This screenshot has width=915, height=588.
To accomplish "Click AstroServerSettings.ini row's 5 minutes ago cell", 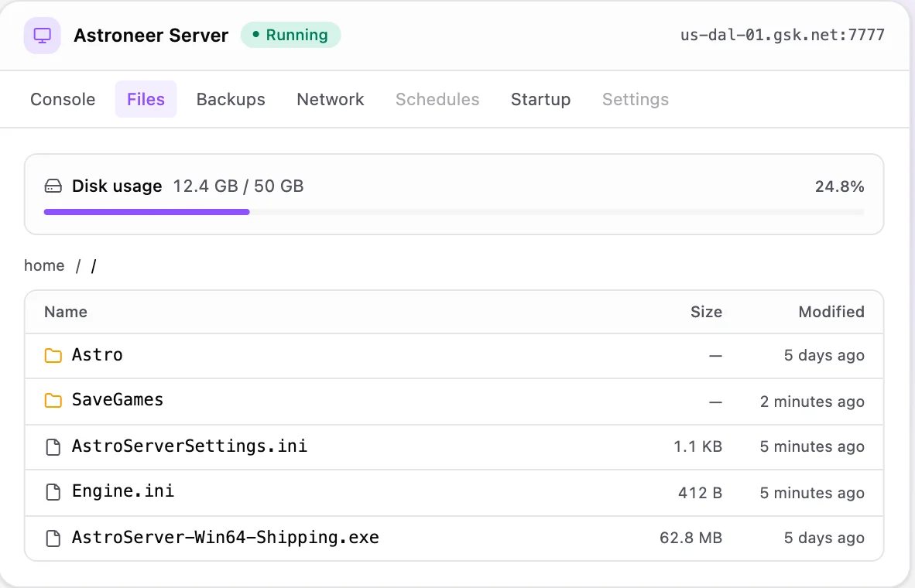I will [812, 447].
